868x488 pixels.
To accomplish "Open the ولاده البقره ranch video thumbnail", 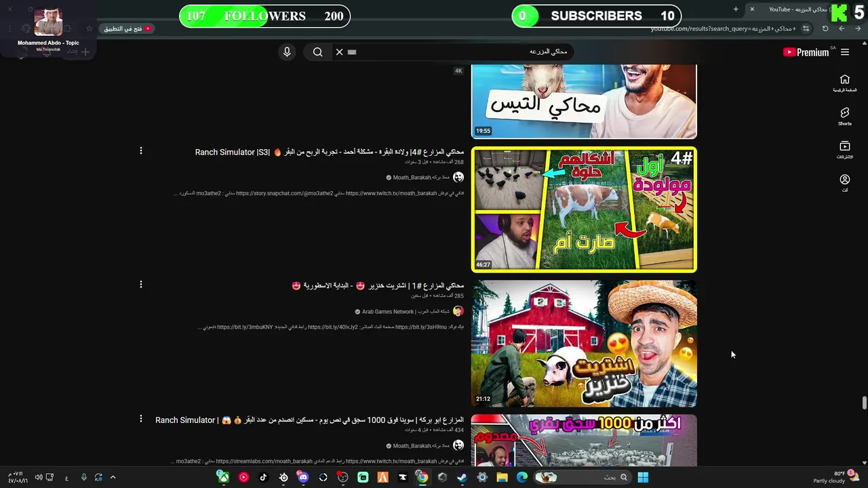I will (584, 209).
